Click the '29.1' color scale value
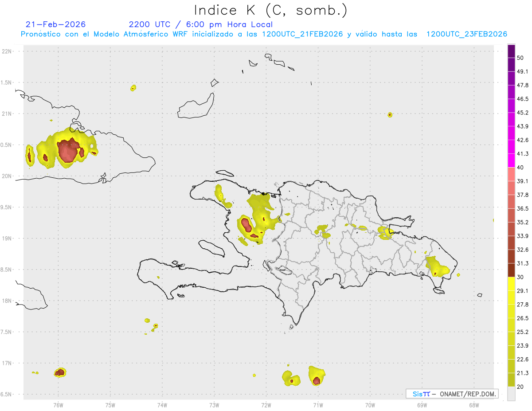Viewport: 532px width, 411px height. (x=523, y=291)
